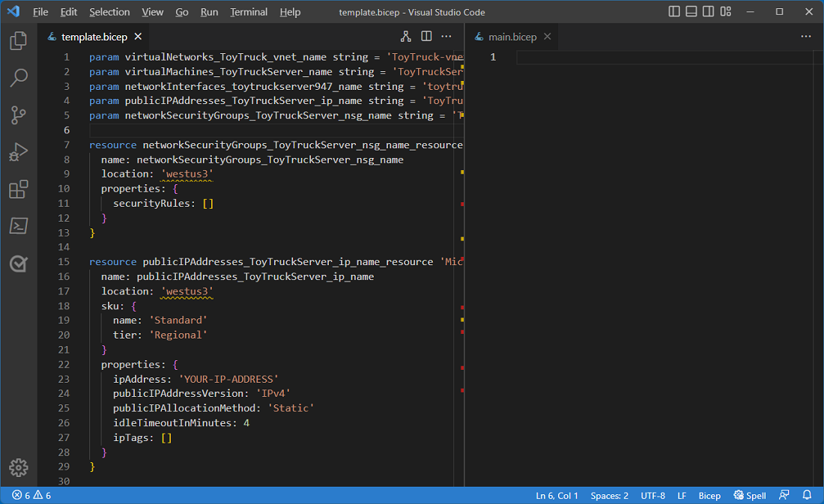This screenshot has width=824, height=504.
Task: Open notifications bell in status bar
Action: [x=808, y=495]
